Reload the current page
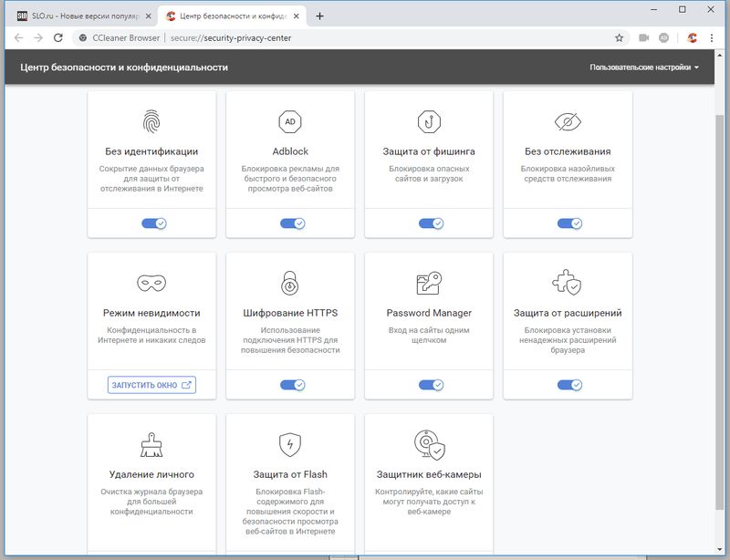This screenshot has height=560, width=730. [x=58, y=38]
